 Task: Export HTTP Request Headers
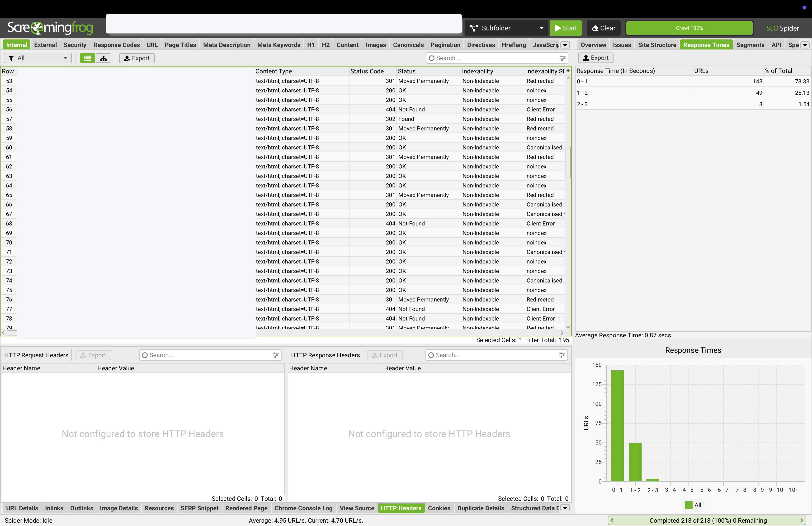point(93,355)
